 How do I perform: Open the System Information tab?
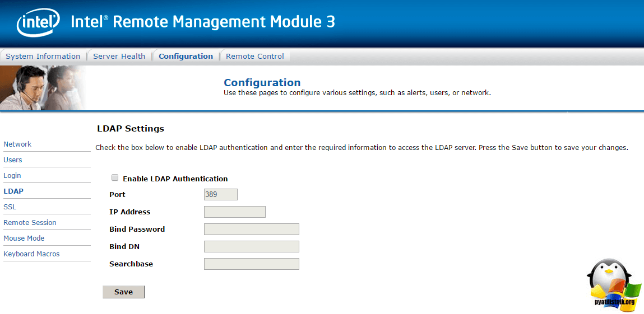pos(43,56)
